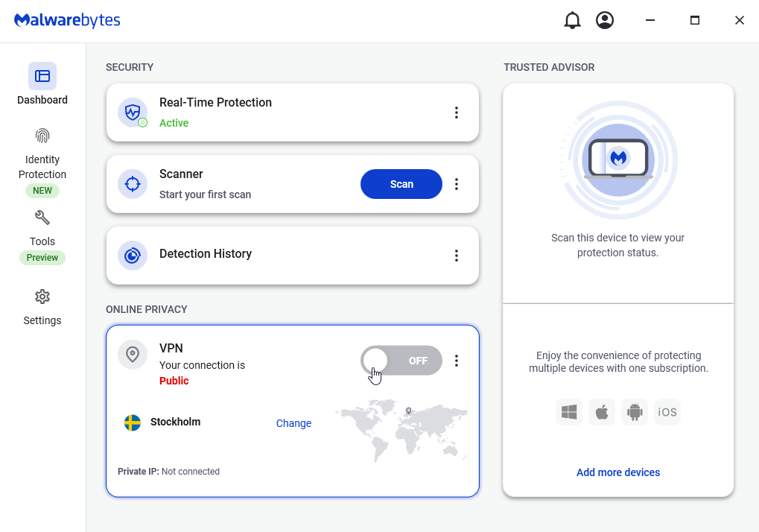The image size is (759, 532).
Task: Open Identity Protection fingerprint icon
Action: pyautogui.click(x=42, y=136)
